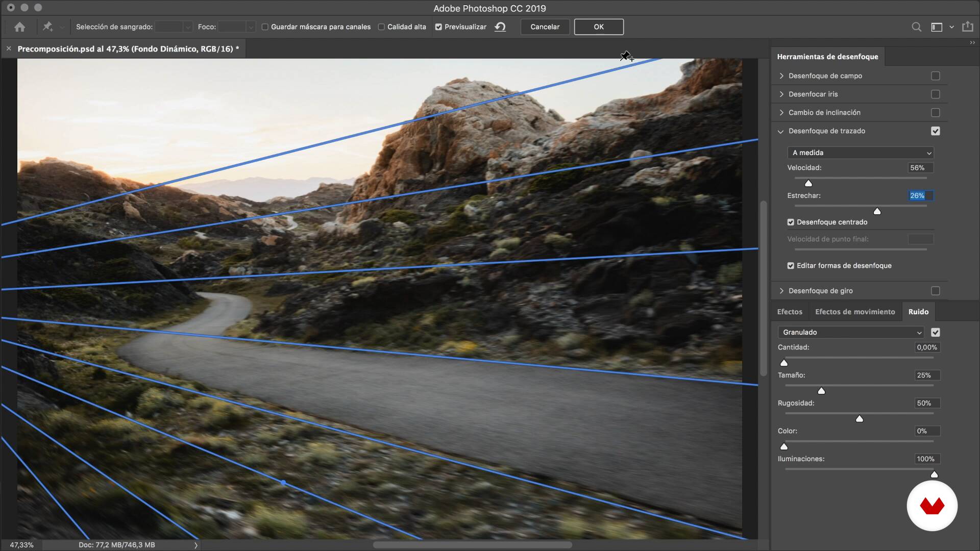The width and height of the screenshot is (980, 551).
Task: Click the Doc: 77,2 MB/746,3 MB status text
Action: click(x=117, y=545)
